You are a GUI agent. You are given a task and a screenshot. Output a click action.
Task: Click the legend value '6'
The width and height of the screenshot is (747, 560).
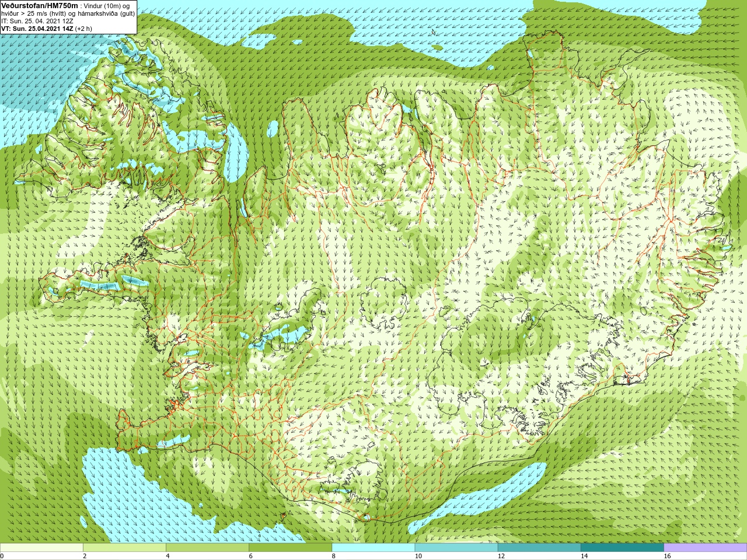coord(251,556)
